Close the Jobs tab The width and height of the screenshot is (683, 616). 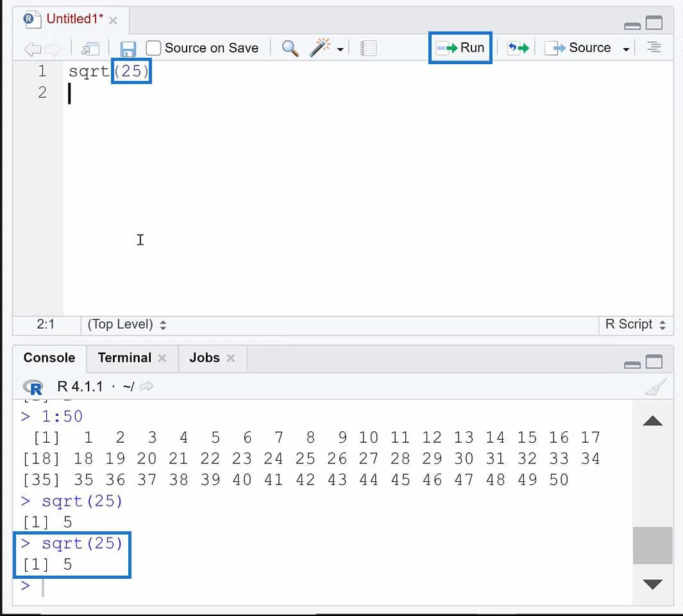click(231, 358)
